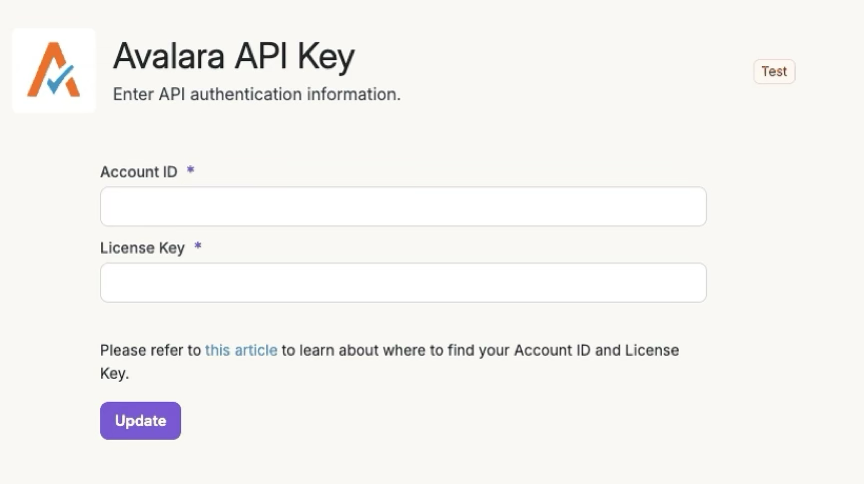The height and width of the screenshot is (484, 864).
Task: Open the "this article" help link
Action: point(241,350)
